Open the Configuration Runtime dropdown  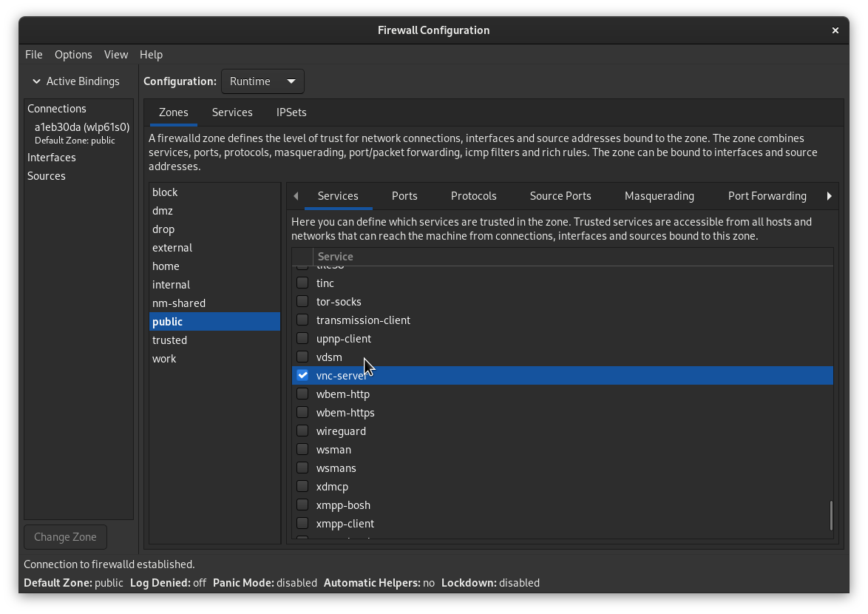coord(262,81)
